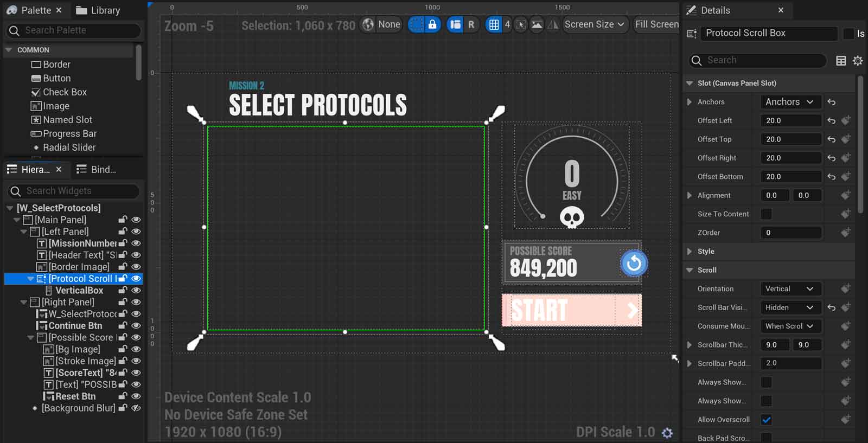Select Radial Slider in palette
Screen dimensions: 868x443
tap(63, 147)
